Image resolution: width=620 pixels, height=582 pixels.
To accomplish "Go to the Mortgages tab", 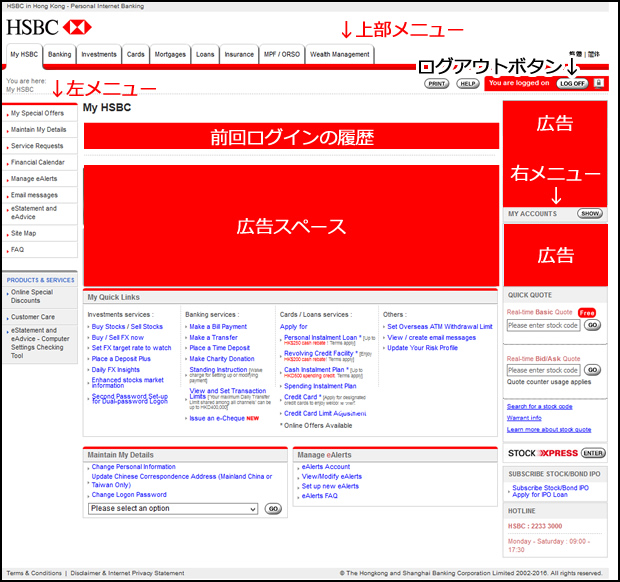I will click(170, 54).
